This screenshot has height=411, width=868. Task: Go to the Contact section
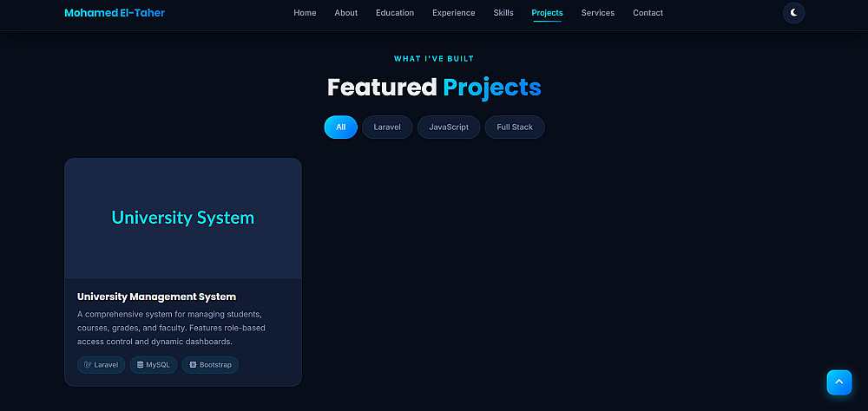click(x=648, y=13)
